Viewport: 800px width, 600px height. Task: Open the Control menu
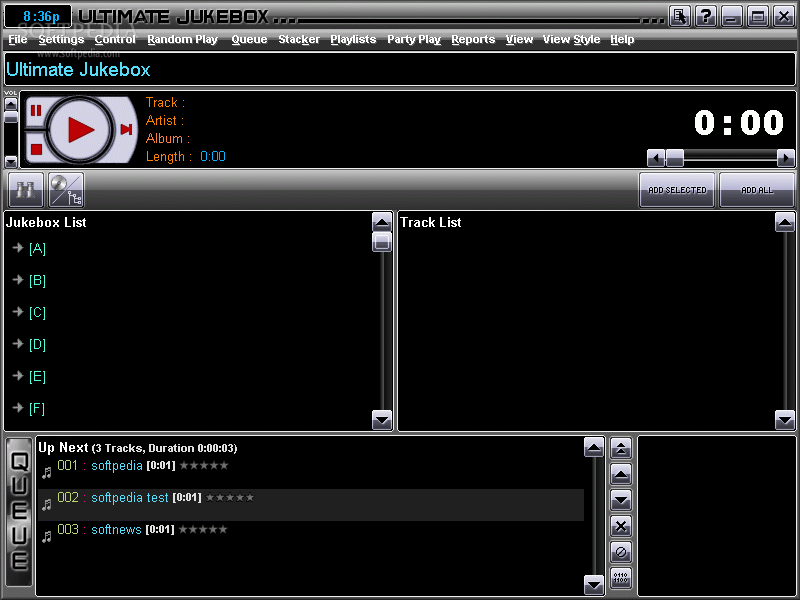115,39
